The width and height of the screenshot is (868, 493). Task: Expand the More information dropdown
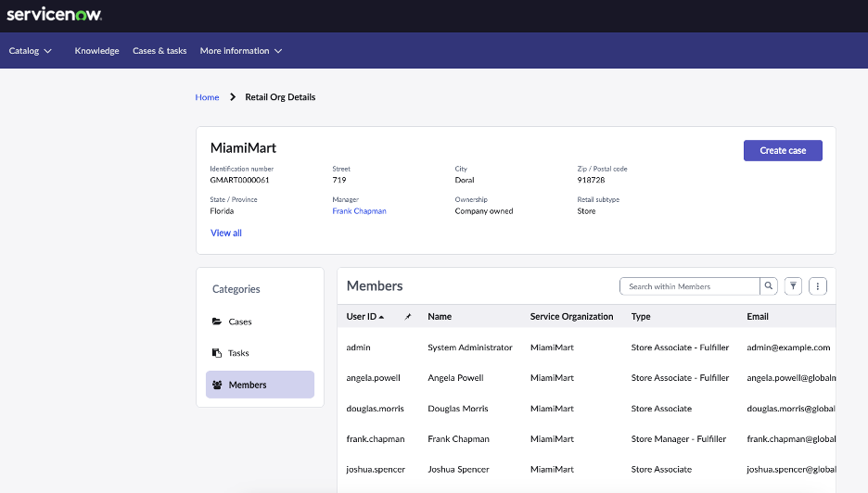click(x=241, y=50)
